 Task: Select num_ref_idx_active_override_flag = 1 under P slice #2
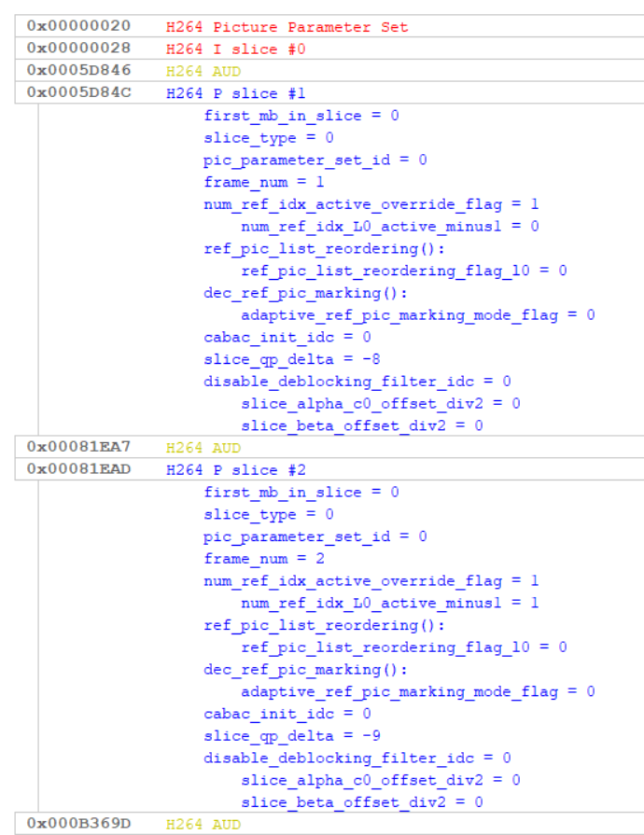point(371,581)
